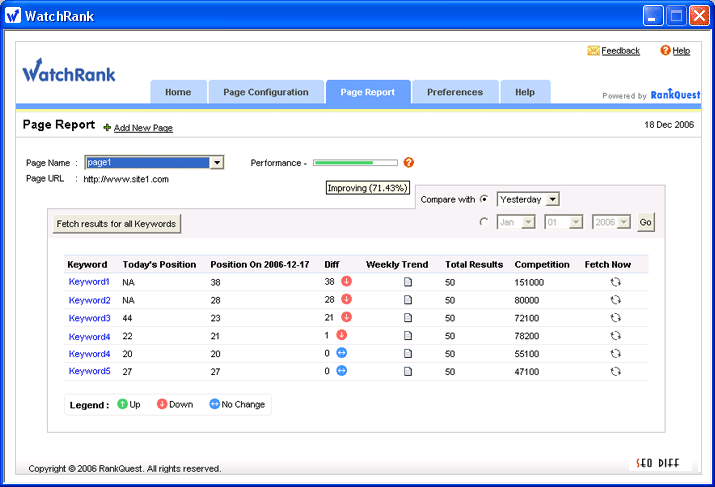The height and width of the screenshot is (487, 715).
Task: Open the Weekly Trend icon for Keyword2
Action: pos(407,300)
